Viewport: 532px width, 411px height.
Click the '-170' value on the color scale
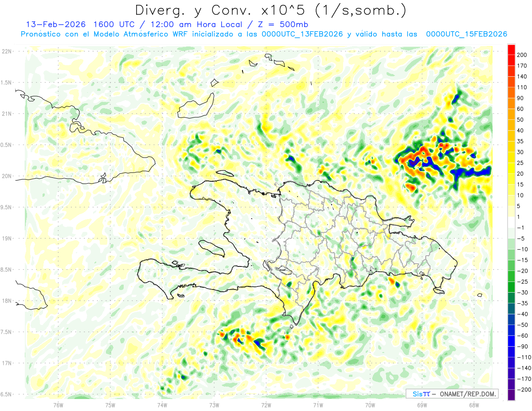coord(524,379)
